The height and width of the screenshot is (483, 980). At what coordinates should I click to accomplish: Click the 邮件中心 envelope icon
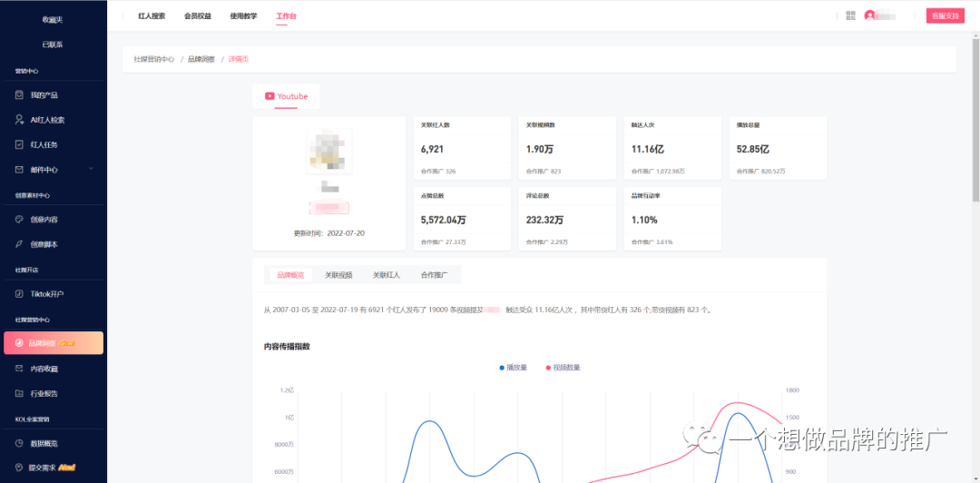coord(19,170)
